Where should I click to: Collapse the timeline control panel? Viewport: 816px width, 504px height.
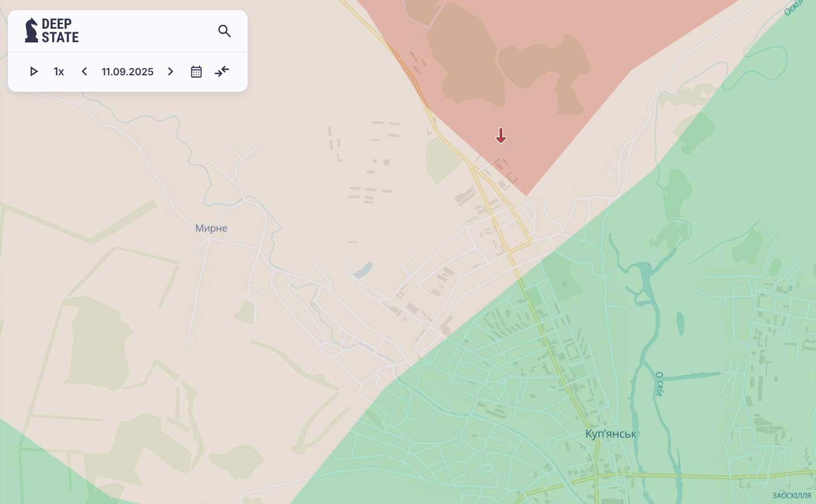pos(222,71)
